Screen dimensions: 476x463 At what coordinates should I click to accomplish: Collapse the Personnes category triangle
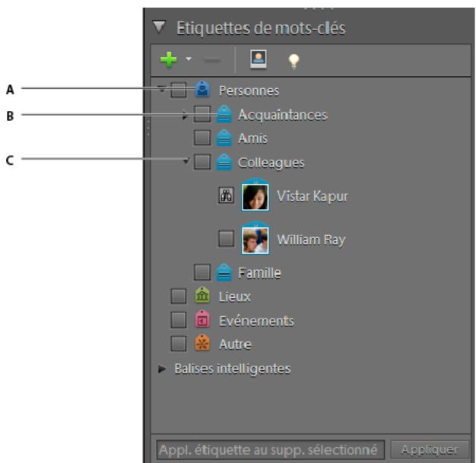pyautogui.click(x=162, y=89)
